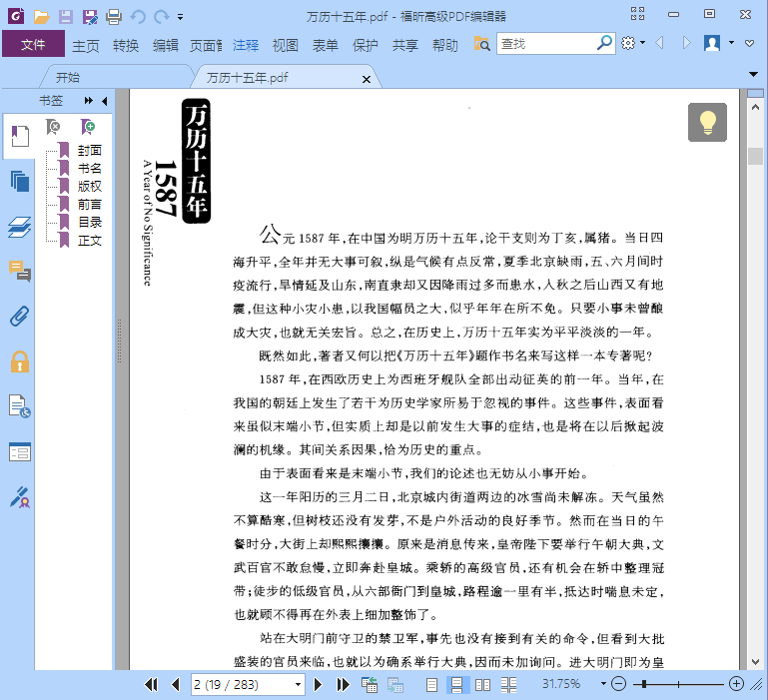Click into the 查找 search field
This screenshot has height=700, width=768.
pos(545,44)
